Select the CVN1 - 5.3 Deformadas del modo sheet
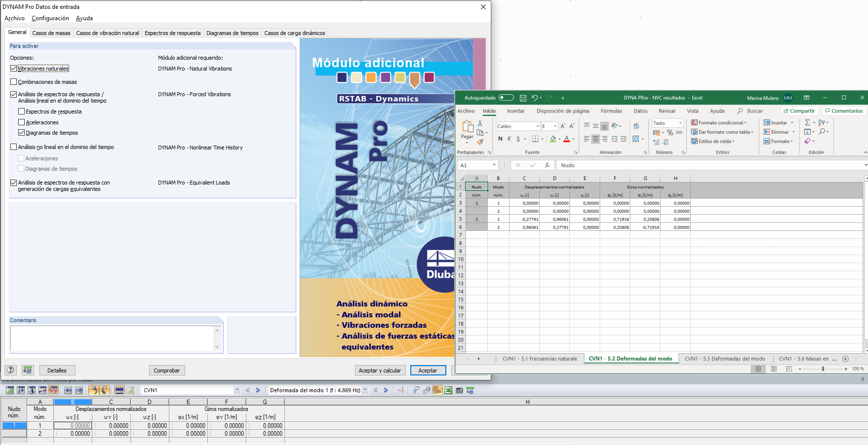Viewport: 868px width, 445px height. pyautogui.click(x=725, y=359)
